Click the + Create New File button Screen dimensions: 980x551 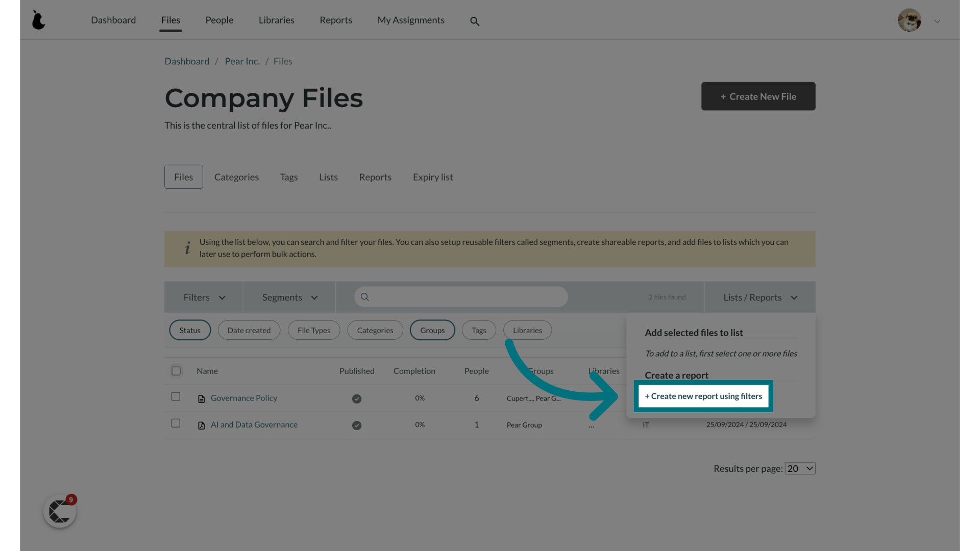click(x=758, y=96)
